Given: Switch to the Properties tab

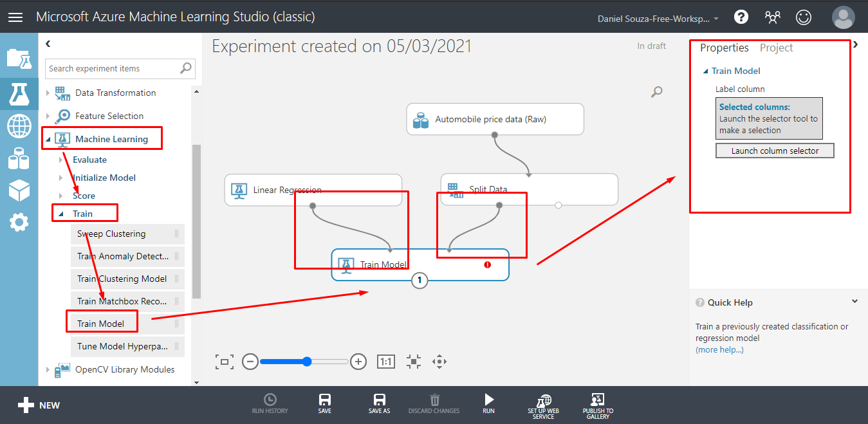Looking at the screenshot, I should coord(725,48).
